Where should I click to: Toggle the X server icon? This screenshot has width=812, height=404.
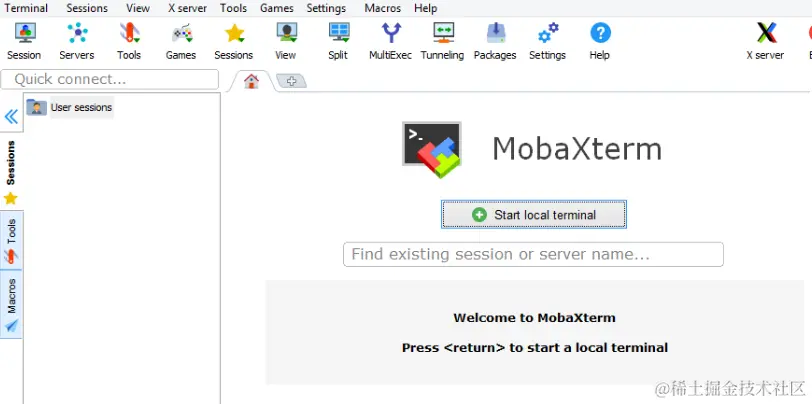[766, 33]
